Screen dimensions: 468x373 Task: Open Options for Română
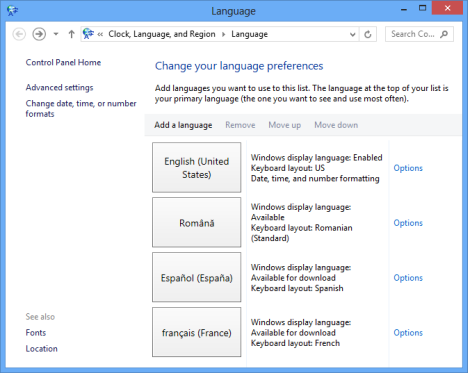coord(408,223)
